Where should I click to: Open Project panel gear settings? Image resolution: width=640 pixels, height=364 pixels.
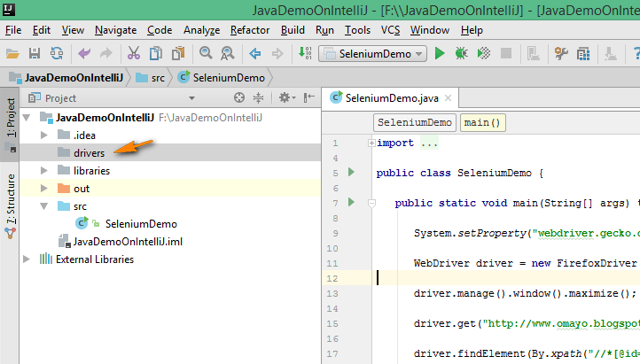(287, 97)
